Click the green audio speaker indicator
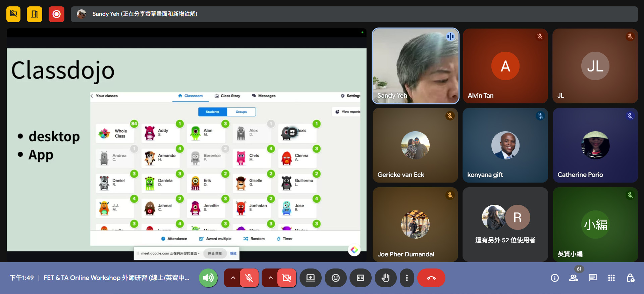 [x=208, y=278]
